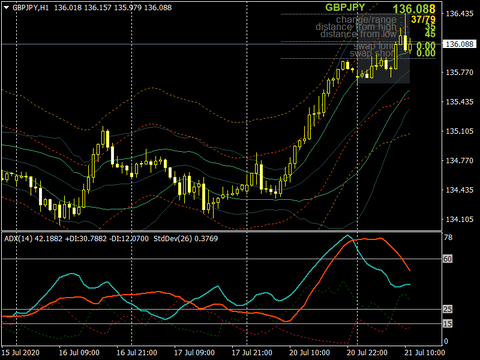Open the chart menu triangle beside GBPJPY,H1
Image resolution: width=480 pixels, height=360 pixels.
[x=7, y=7]
